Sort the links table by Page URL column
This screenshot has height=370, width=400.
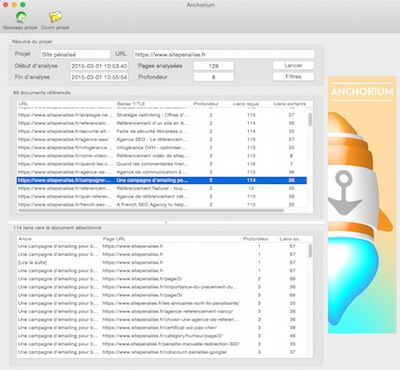tap(171, 239)
